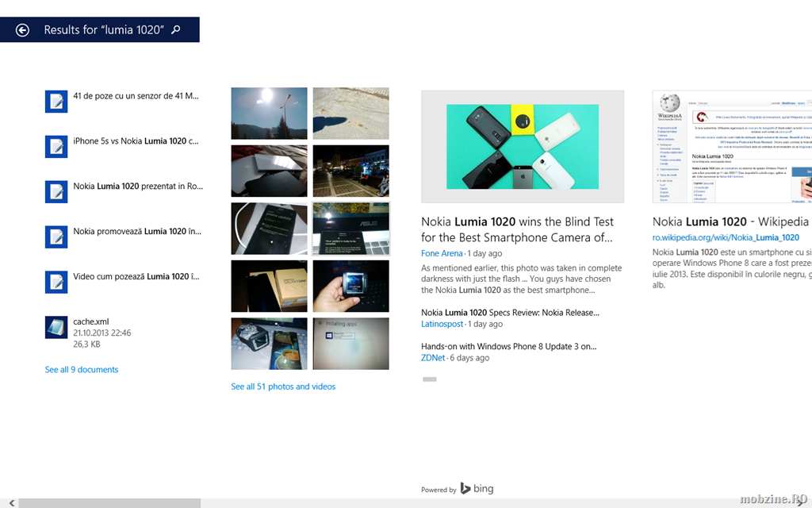Select title "Video cum pozează Lumia 1020 î..."

pyautogui.click(x=136, y=276)
